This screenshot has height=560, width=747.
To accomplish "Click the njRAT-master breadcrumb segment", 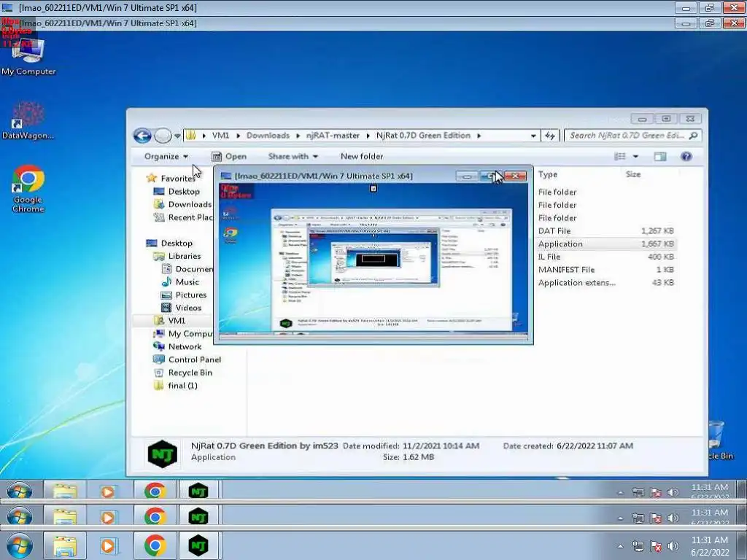I will [x=333, y=136].
